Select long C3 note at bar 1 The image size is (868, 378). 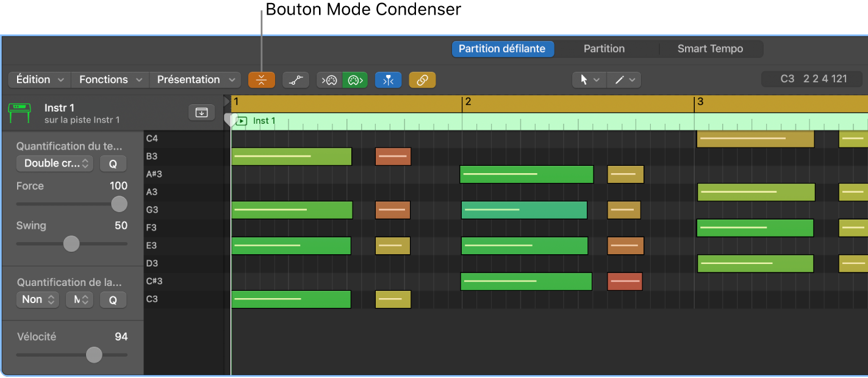point(291,299)
